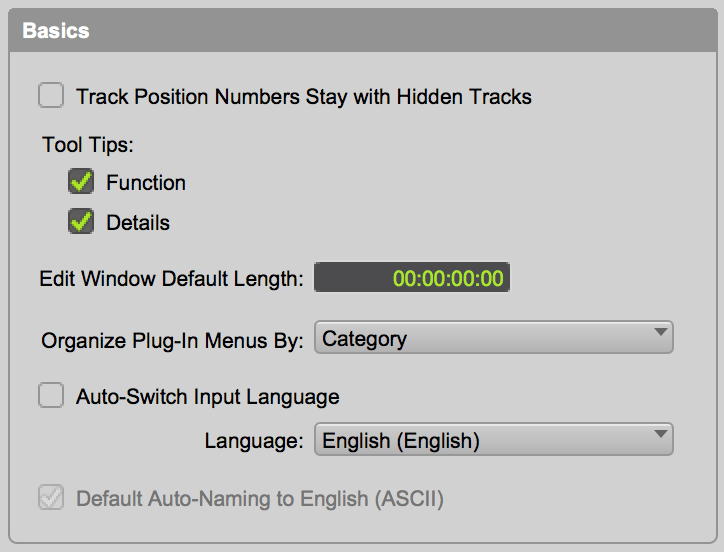Click the Auto-Switch Input Language label
Viewport: 724px width, 552px height.
(x=208, y=397)
